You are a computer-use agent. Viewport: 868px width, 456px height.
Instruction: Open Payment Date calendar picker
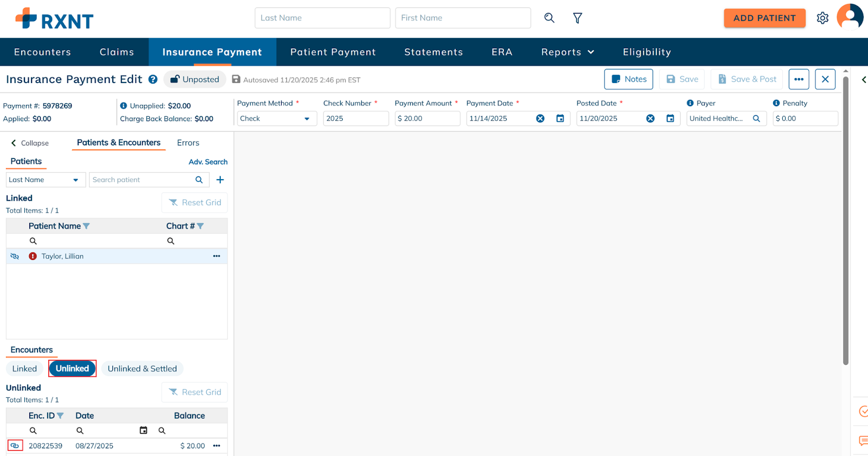coord(560,118)
